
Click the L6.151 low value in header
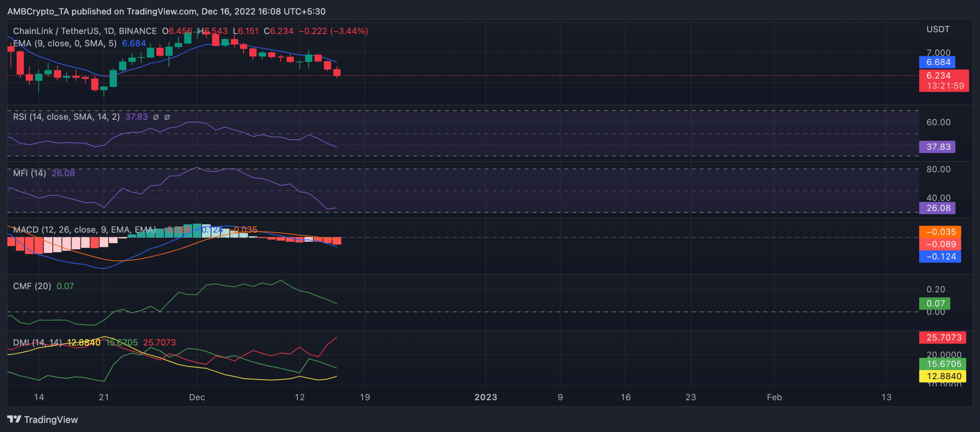click(245, 31)
